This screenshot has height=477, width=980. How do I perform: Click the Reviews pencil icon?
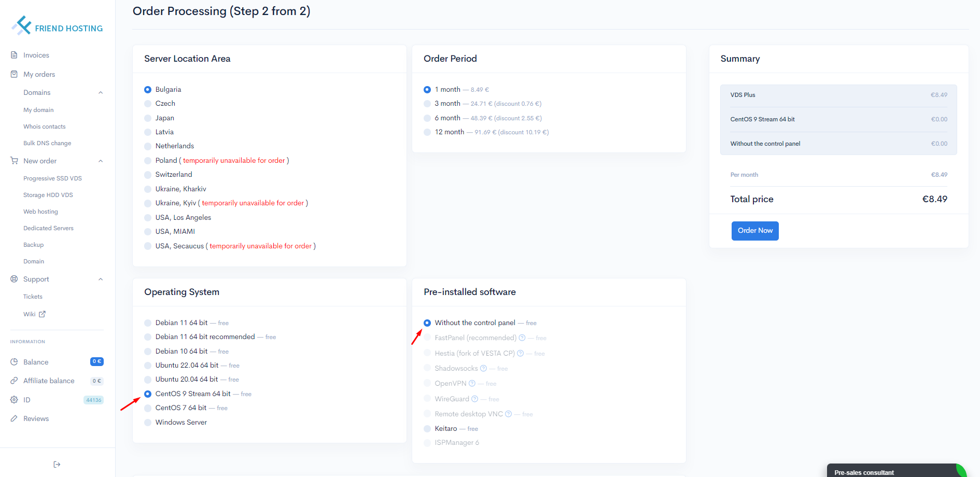click(14, 418)
